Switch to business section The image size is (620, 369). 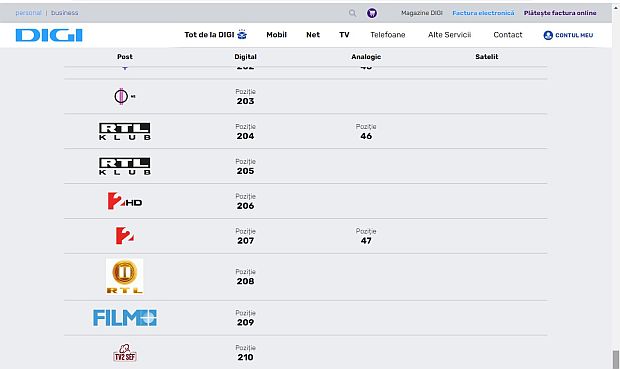[64, 13]
